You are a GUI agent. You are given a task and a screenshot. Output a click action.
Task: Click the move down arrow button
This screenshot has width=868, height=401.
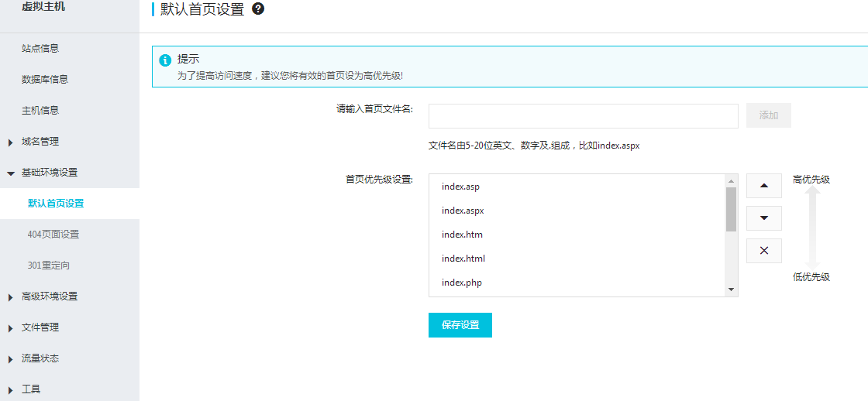pyautogui.click(x=763, y=218)
